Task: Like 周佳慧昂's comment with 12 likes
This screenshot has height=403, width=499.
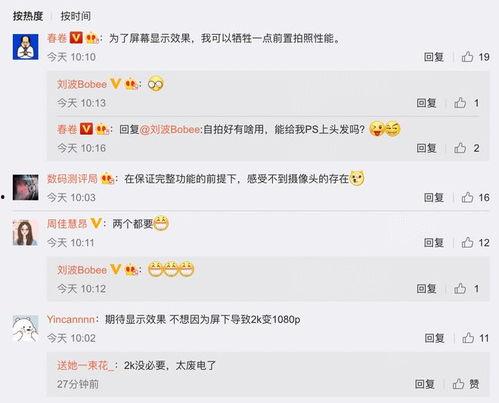Action: click(x=467, y=243)
